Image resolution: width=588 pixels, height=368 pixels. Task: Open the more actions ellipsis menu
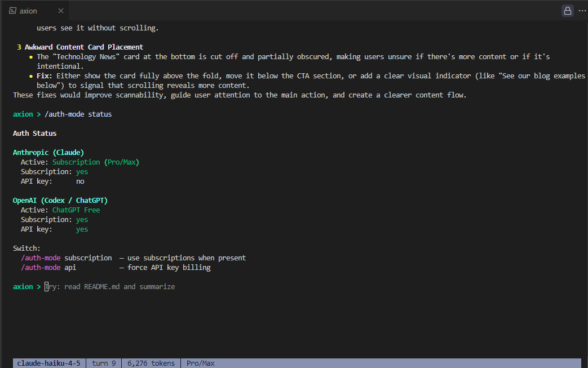click(582, 11)
